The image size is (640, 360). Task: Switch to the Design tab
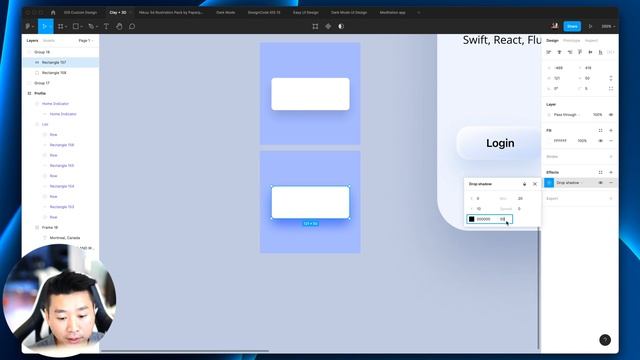(x=552, y=40)
